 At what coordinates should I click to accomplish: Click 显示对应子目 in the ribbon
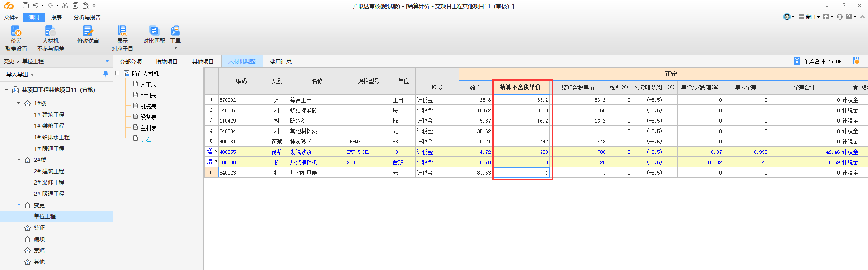(x=122, y=38)
